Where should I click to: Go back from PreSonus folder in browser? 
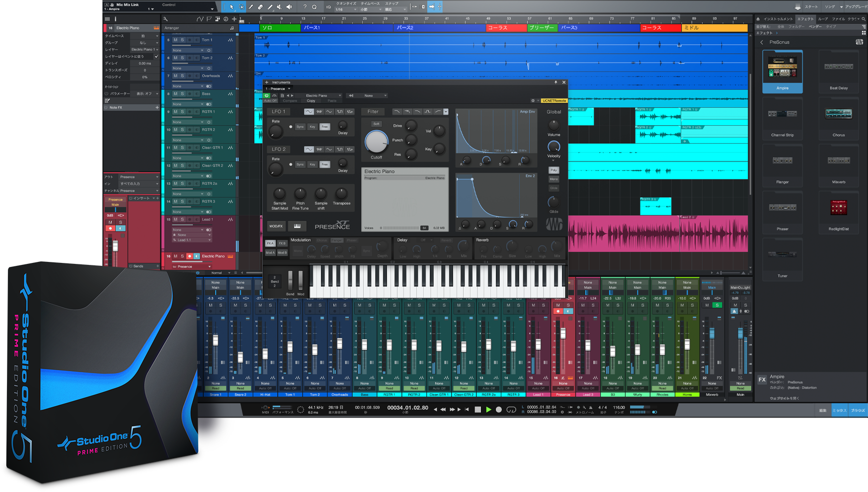point(762,42)
